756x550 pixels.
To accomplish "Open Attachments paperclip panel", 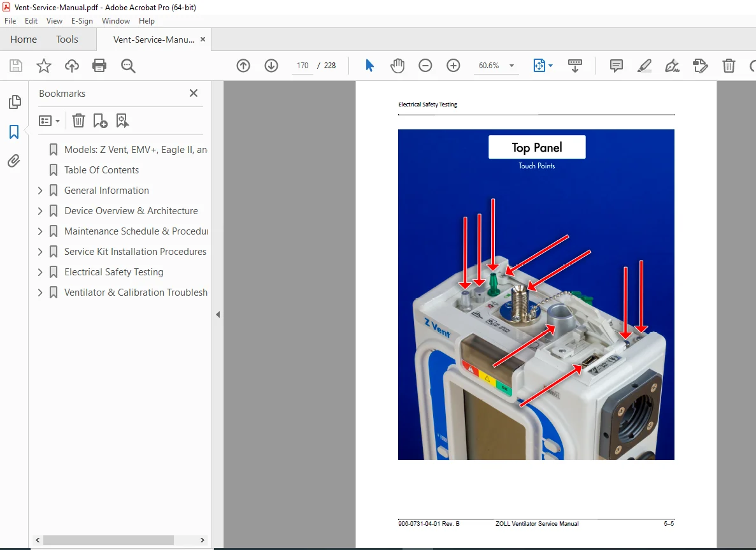I will coord(14,161).
